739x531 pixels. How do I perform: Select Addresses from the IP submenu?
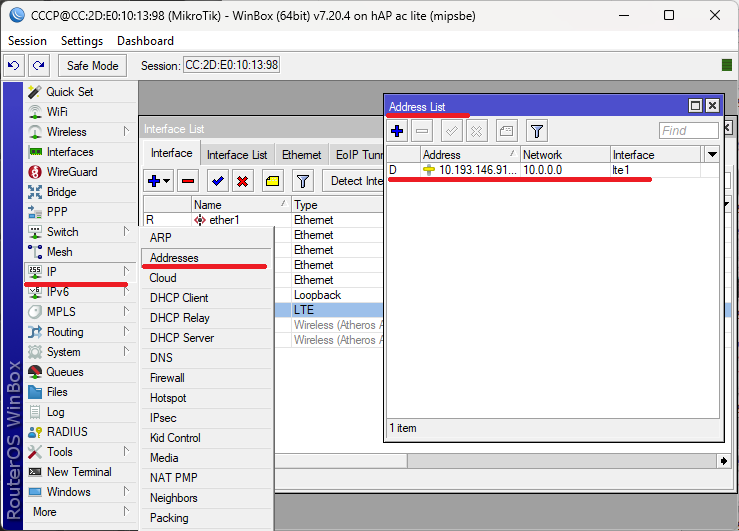click(x=174, y=258)
